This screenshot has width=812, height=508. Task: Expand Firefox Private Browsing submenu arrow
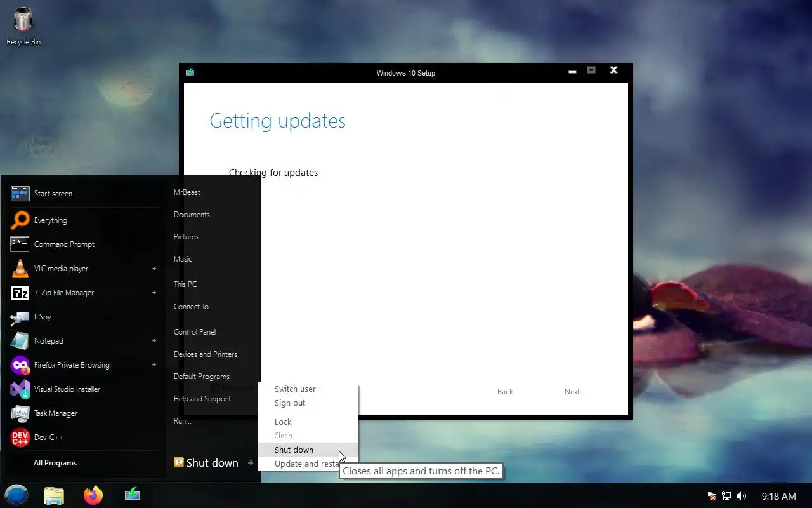[x=154, y=365]
